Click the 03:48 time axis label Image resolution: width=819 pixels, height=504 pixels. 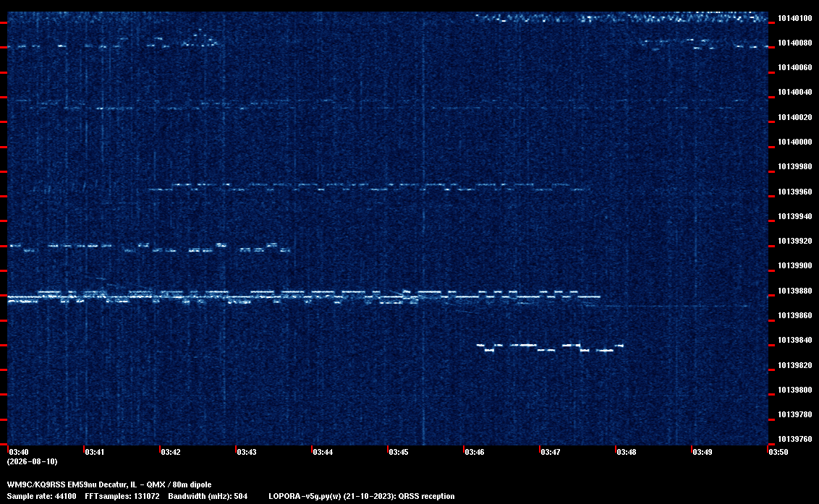[627, 452]
